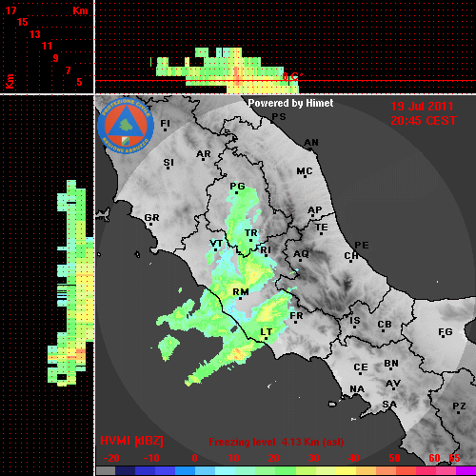Click the gray swatch at color bar start
Screen dimensions: 476x476
106,470
